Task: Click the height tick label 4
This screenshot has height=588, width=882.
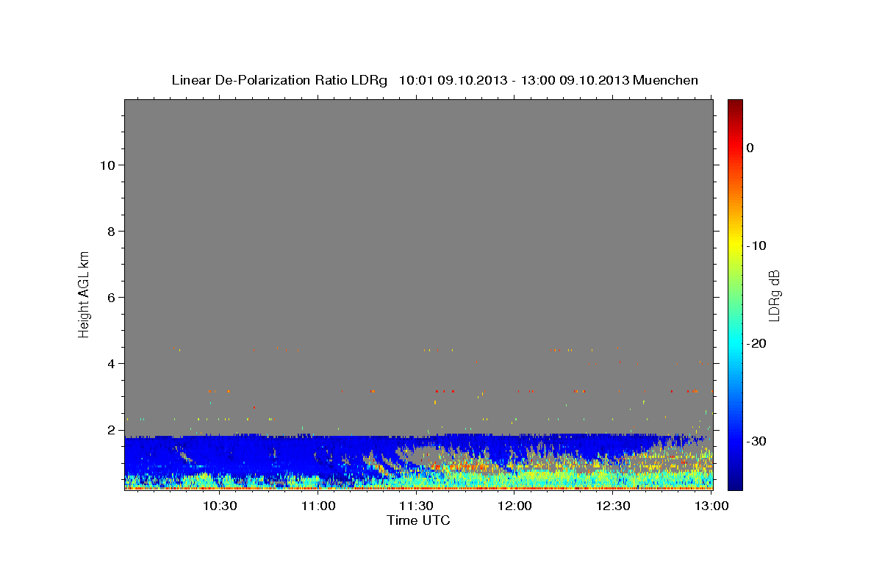Action: pos(111,363)
